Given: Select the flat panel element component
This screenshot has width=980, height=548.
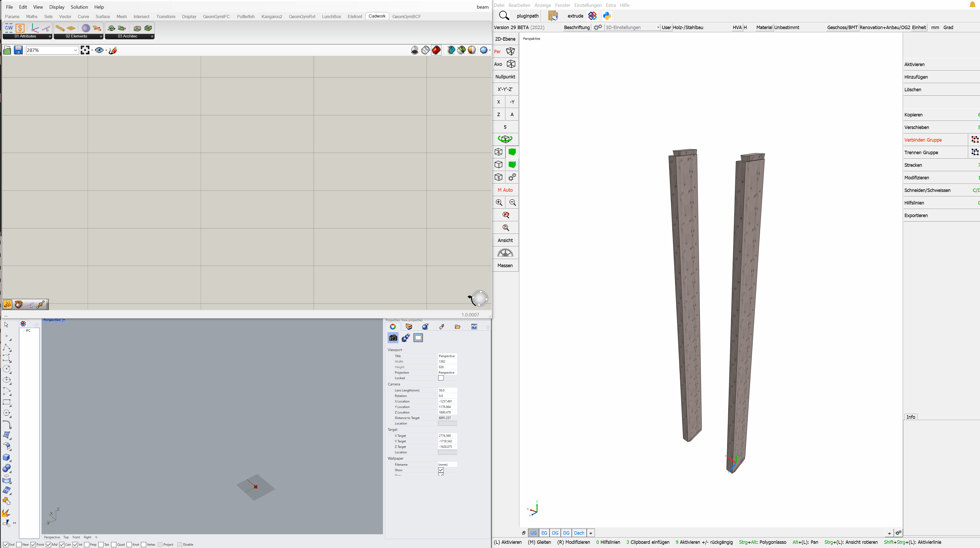Looking at the screenshot, I should tap(71, 28).
